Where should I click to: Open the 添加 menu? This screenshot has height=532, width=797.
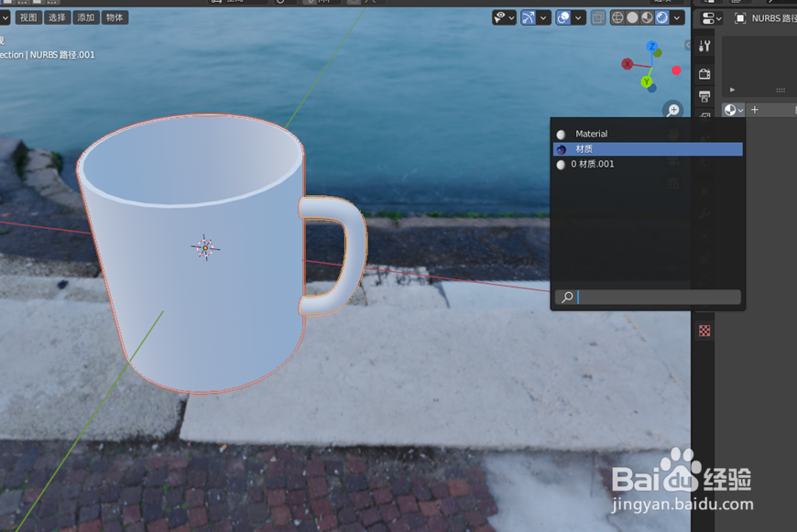pos(84,16)
